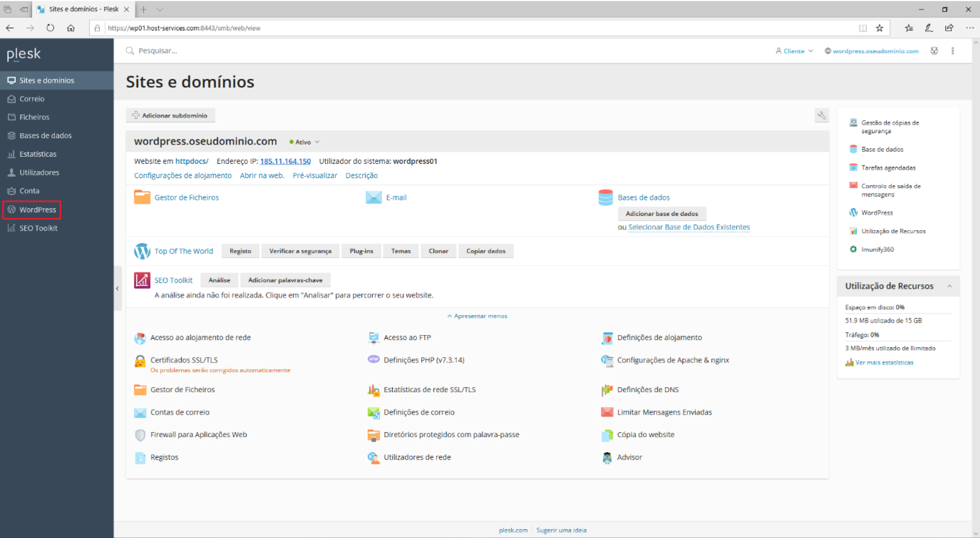Open Imunify360 in right panel
The image size is (980, 538).
pyautogui.click(x=877, y=249)
